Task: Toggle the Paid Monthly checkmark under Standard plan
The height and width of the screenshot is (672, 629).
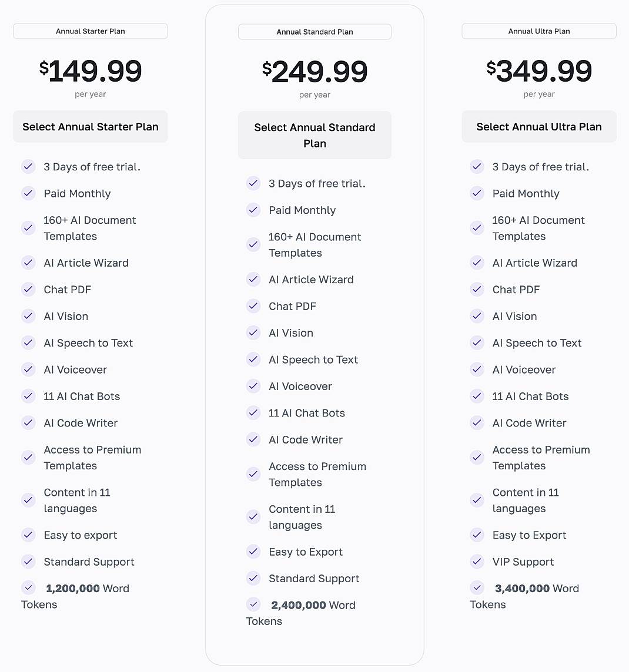Action: (x=253, y=210)
